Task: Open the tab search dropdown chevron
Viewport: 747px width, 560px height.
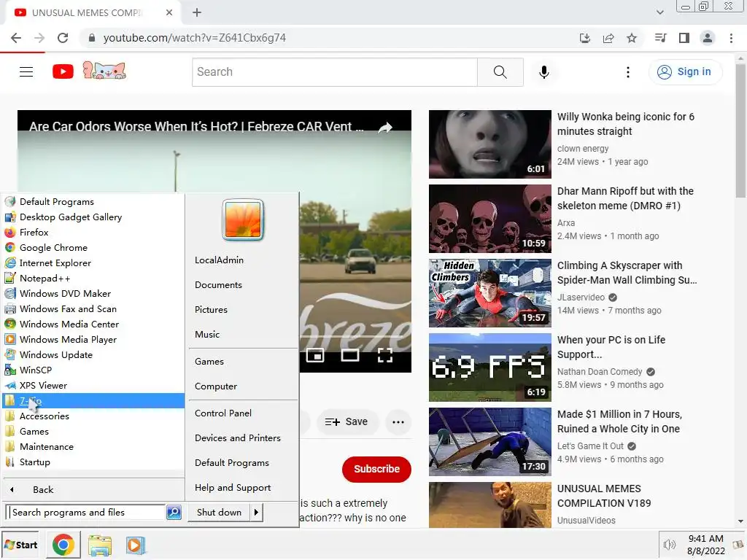Action: pos(659,13)
